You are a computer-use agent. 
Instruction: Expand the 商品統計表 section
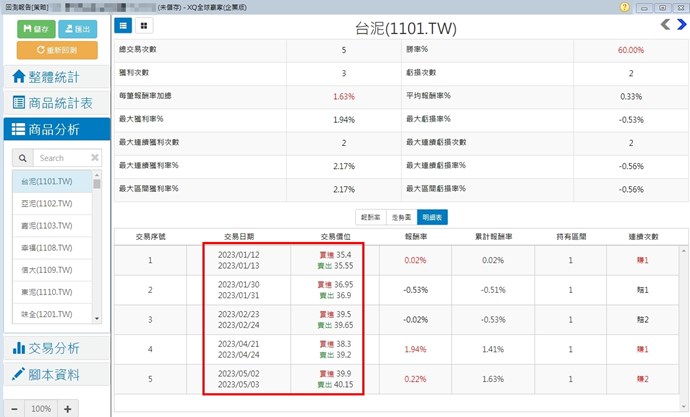tap(55, 102)
